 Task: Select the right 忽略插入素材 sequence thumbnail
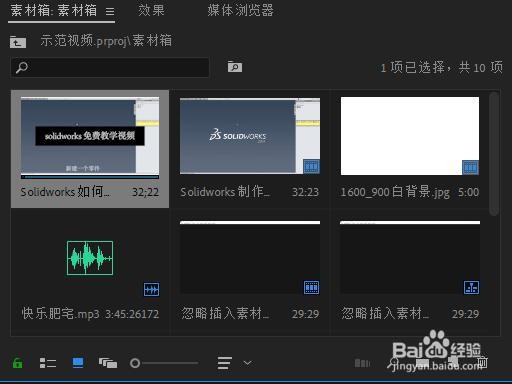[x=410, y=257]
